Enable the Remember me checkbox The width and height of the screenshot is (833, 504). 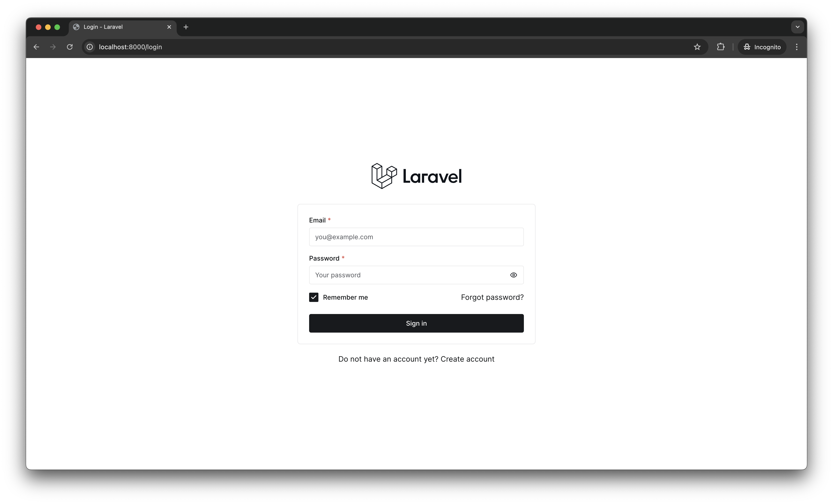coord(314,297)
